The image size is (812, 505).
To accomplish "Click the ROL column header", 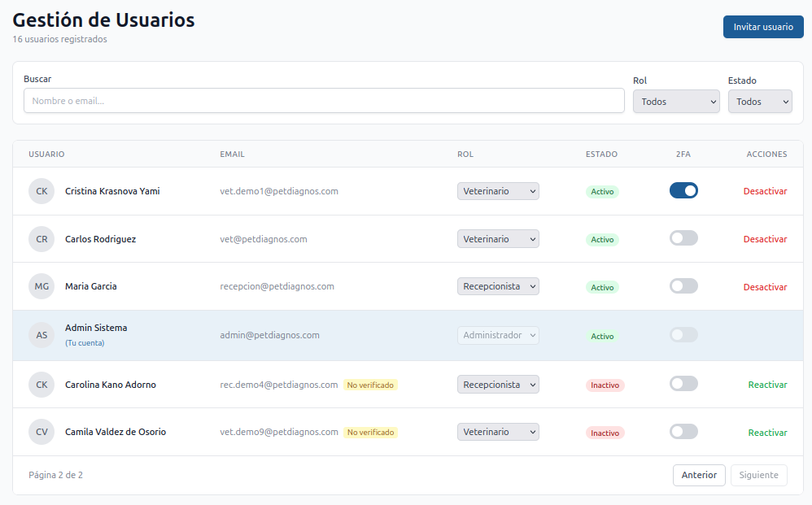I will 465,155.
